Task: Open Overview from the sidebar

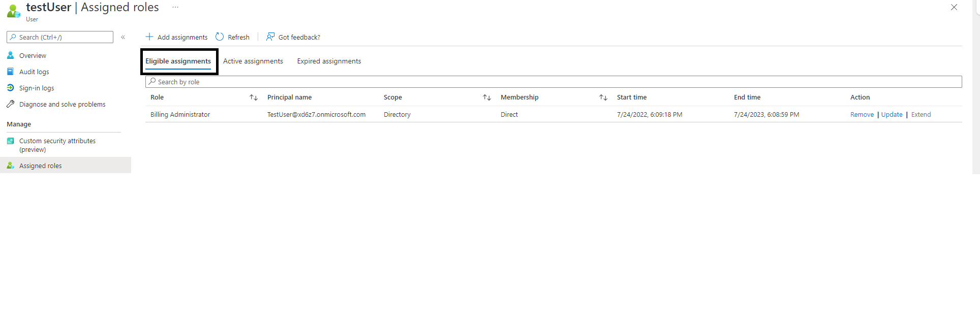Action: (33, 55)
